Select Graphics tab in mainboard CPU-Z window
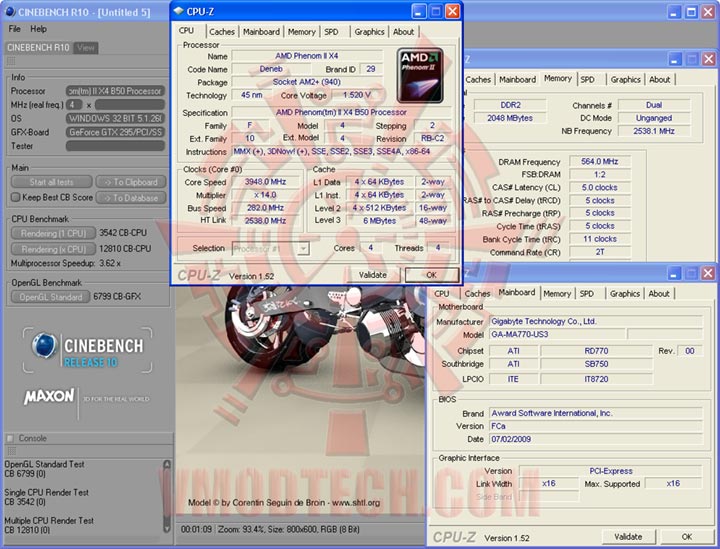This screenshot has width=720, height=549. (x=624, y=294)
